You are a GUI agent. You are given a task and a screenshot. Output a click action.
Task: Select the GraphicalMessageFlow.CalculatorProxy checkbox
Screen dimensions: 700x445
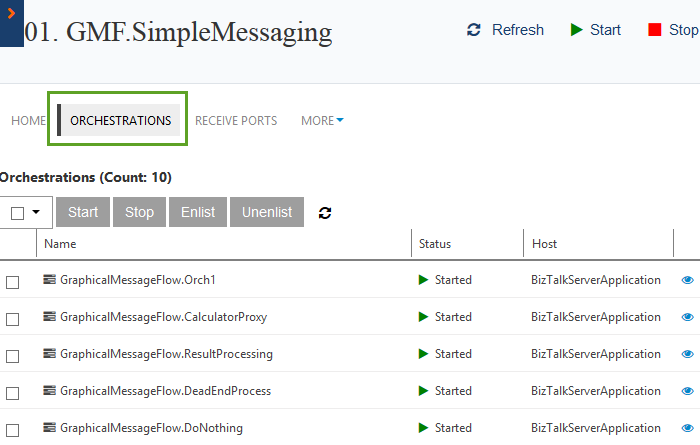click(x=13, y=319)
